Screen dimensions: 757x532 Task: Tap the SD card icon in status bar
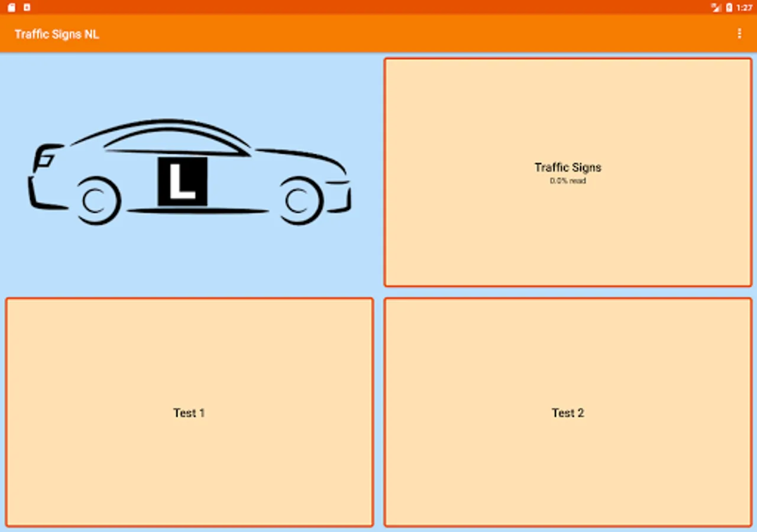click(x=11, y=8)
